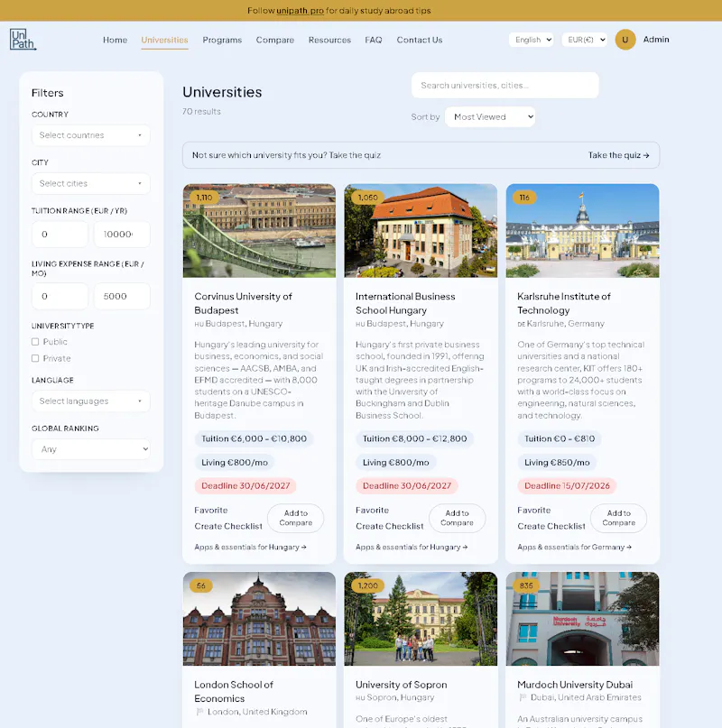
Task: Open the University of Sopron title
Action: 401,685
